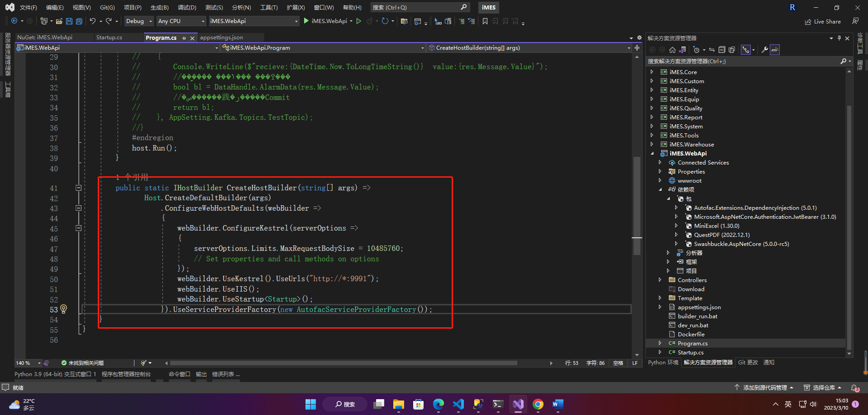Collapse the lambda block at line 43
This screenshot has width=868, height=415.
78,208
